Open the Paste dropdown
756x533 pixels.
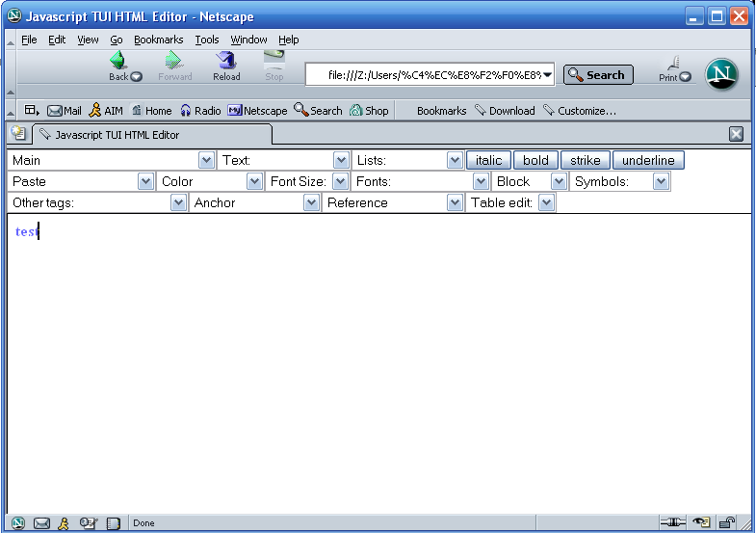[x=145, y=181]
